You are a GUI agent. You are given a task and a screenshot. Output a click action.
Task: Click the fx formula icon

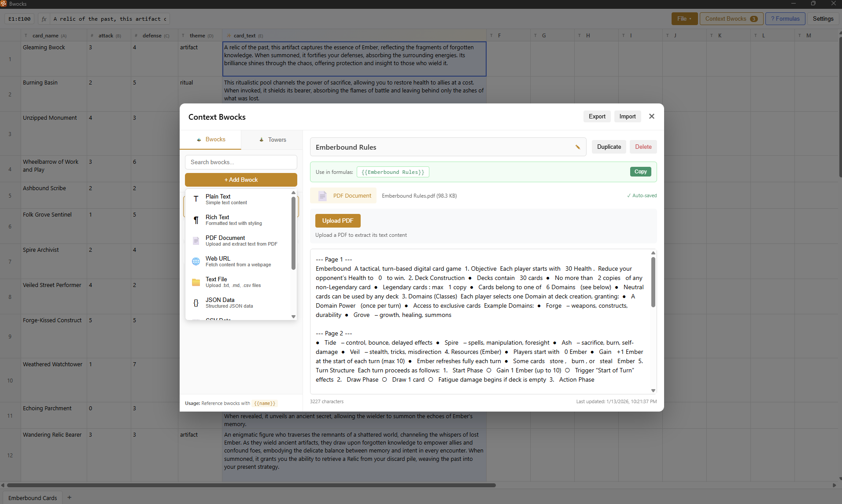coord(44,19)
